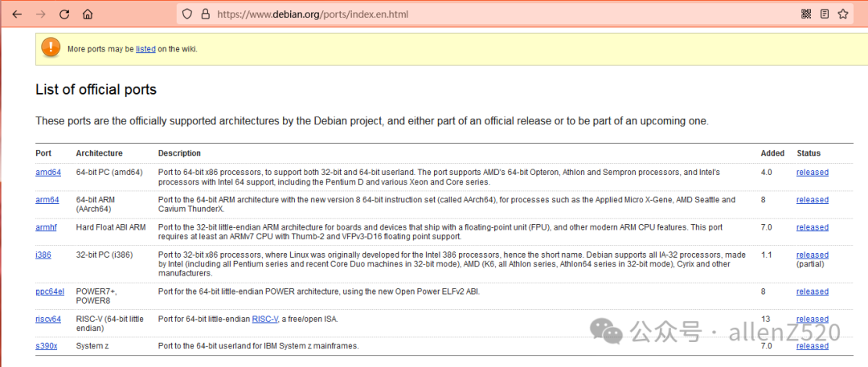Click the 'Port' column header
868x367 pixels.
pyautogui.click(x=43, y=153)
